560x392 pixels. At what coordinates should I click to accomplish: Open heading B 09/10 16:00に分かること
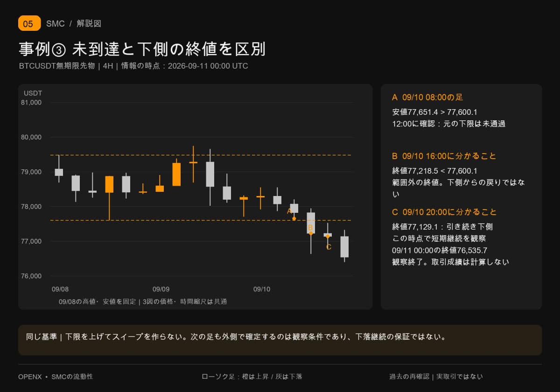(444, 156)
